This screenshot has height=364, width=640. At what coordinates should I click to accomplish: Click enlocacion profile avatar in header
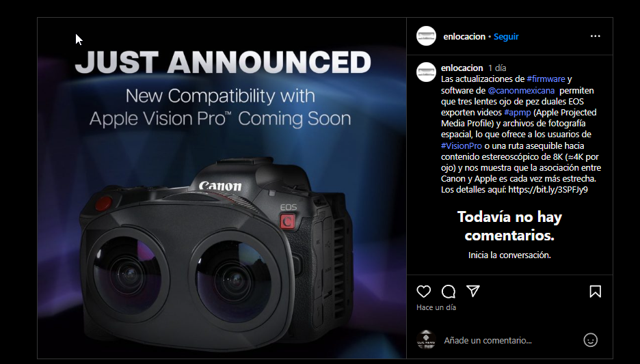[426, 36]
